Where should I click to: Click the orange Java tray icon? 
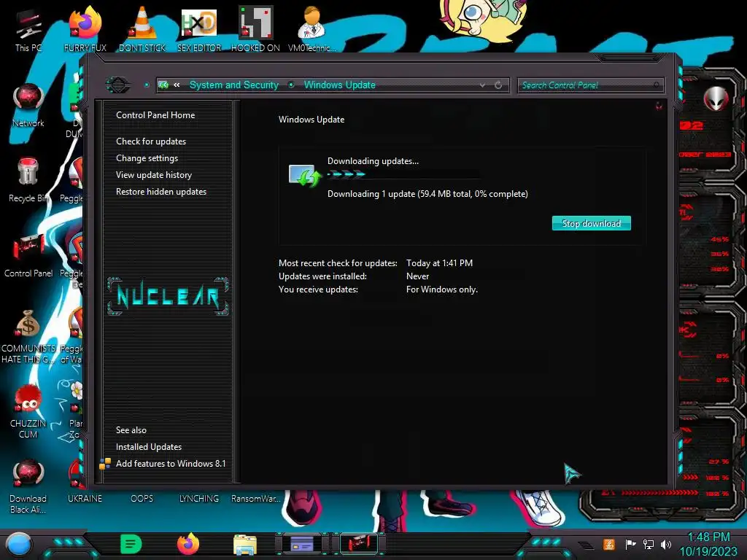pyautogui.click(x=608, y=544)
